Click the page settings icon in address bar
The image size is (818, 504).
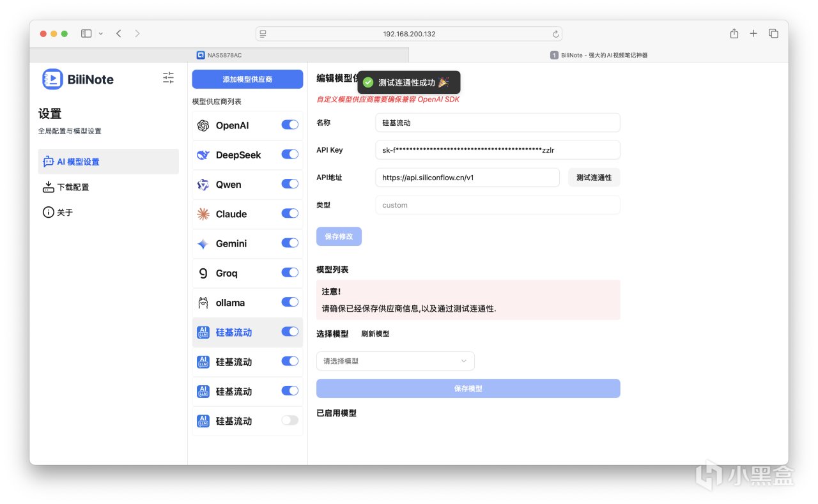tap(263, 34)
